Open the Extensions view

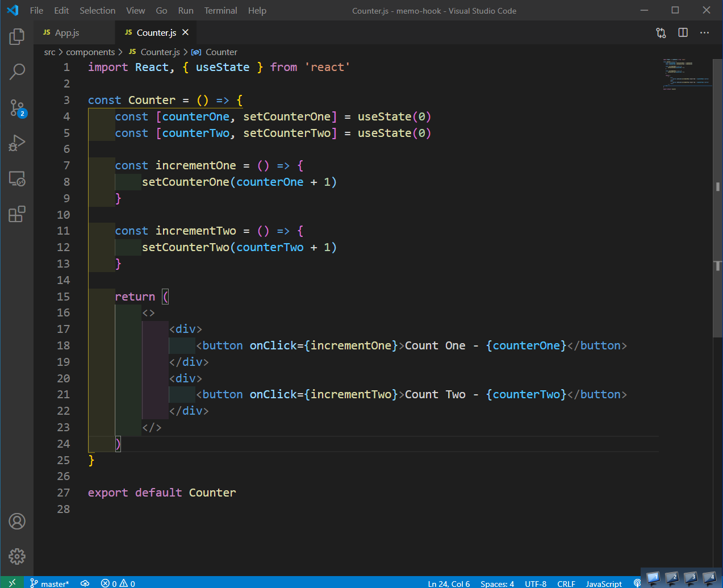click(x=17, y=214)
